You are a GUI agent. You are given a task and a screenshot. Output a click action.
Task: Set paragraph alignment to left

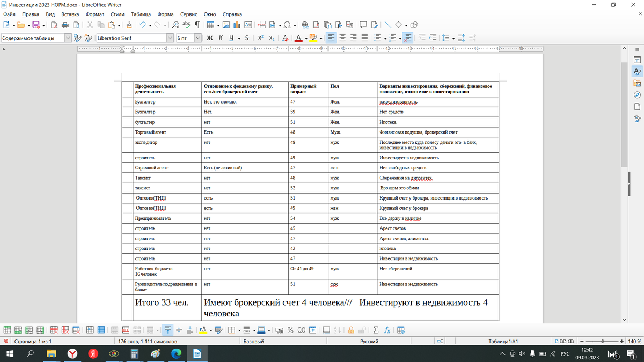pos(331,38)
